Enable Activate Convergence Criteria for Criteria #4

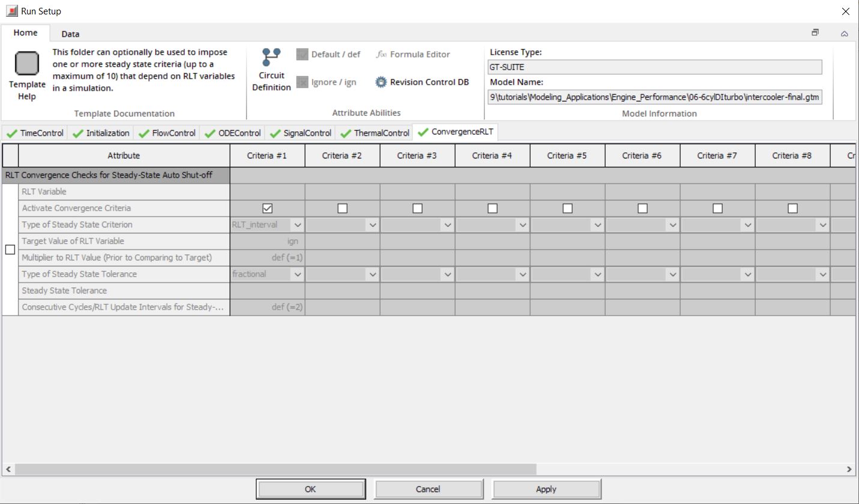[492, 208]
